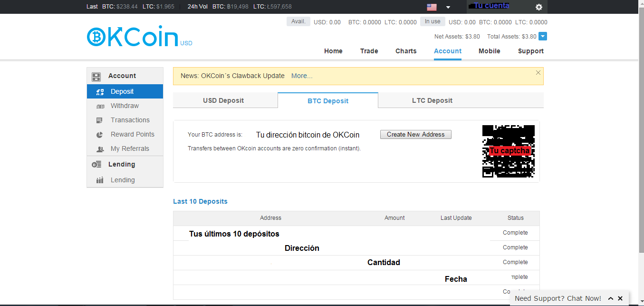Click the 24h Vol label
Viewport: 644px width, 306px height.
198,7
